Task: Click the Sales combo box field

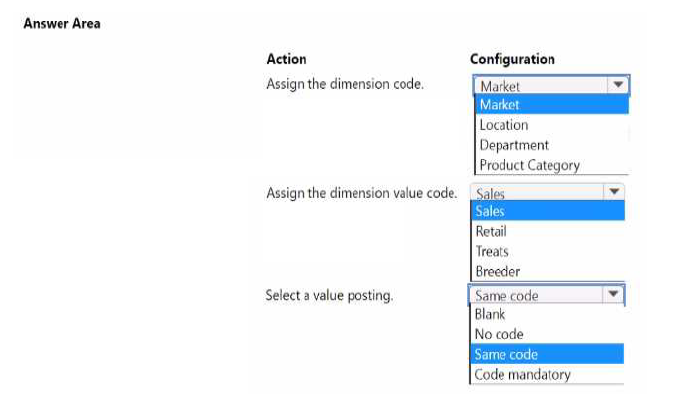Action: pyautogui.click(x=547, y=192)
